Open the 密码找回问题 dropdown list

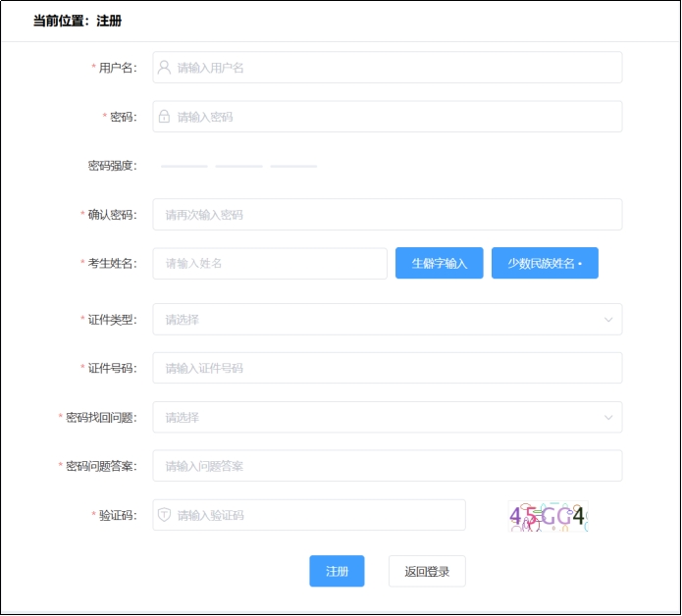point(387,417)
